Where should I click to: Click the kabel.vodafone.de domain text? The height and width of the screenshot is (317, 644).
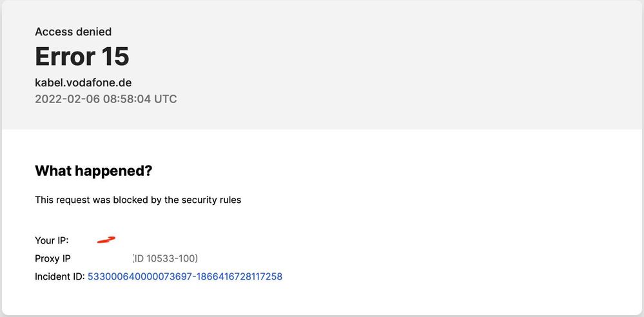click(x=83, y=82)
